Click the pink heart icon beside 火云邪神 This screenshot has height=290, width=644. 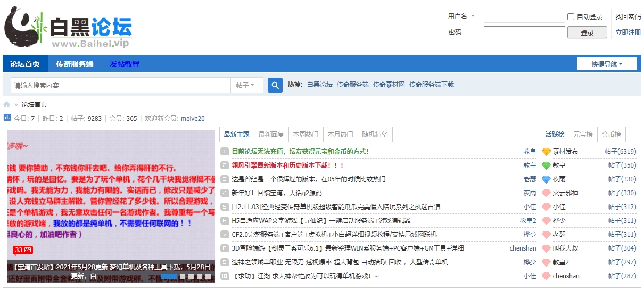tap(546, 193)
